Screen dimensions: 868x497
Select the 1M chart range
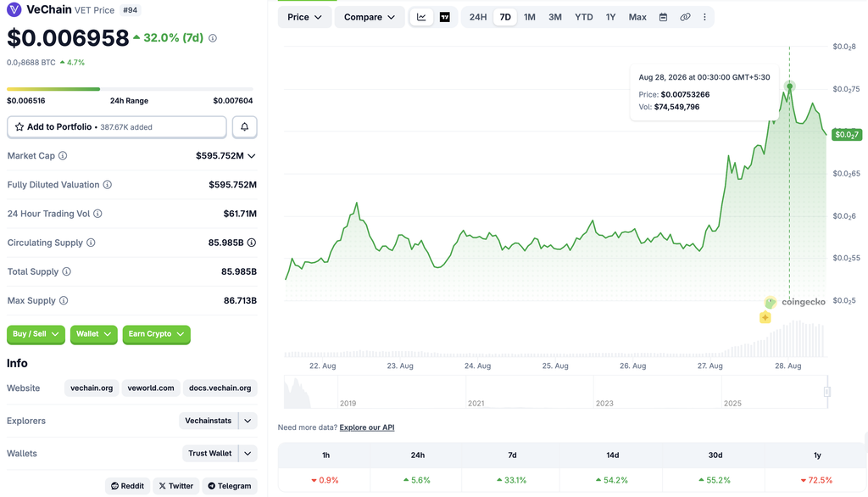coord(529,17)
